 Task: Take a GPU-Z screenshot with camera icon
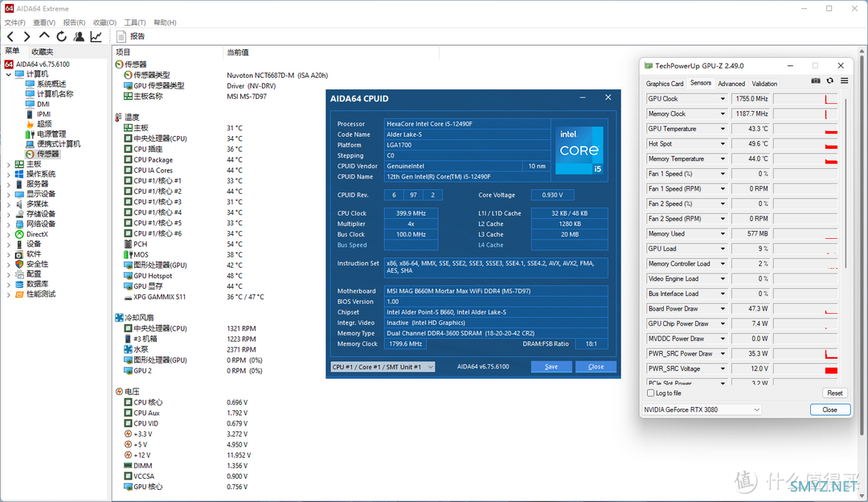pos(816,81)
